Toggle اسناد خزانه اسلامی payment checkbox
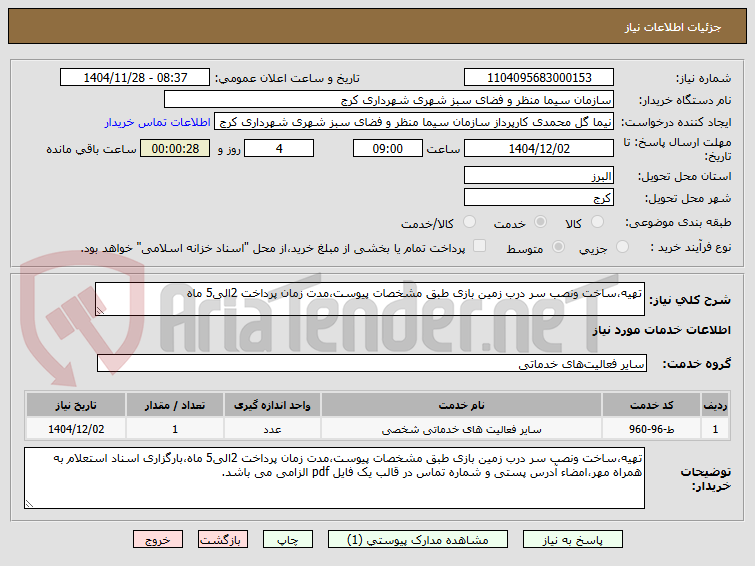755x566 pixels. point(479,246)
